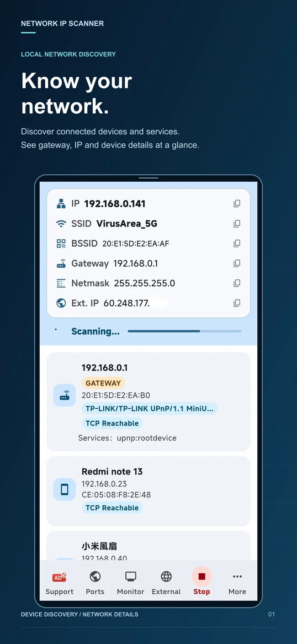The width and height of the screenshot is (297, 644).
Task: Click the scanning progress bar
Action: pyautogui.click(x=184, y=331)
